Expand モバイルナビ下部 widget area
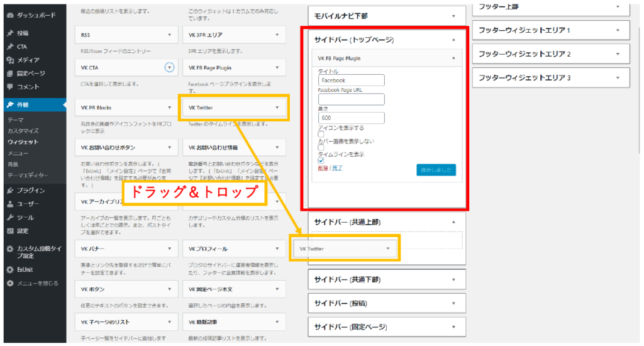Image resolution: width=644 pixels, height=346 pixels. click(x=454, y=16)
